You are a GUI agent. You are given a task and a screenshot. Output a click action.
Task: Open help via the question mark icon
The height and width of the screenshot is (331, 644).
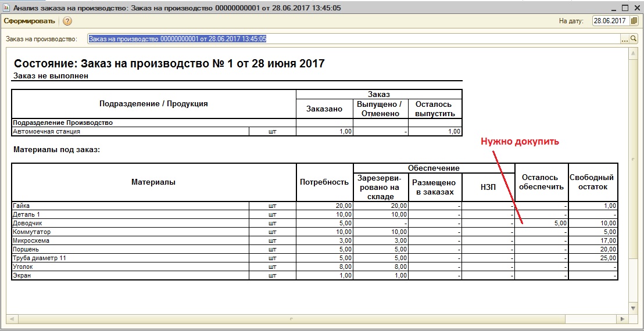67,21
